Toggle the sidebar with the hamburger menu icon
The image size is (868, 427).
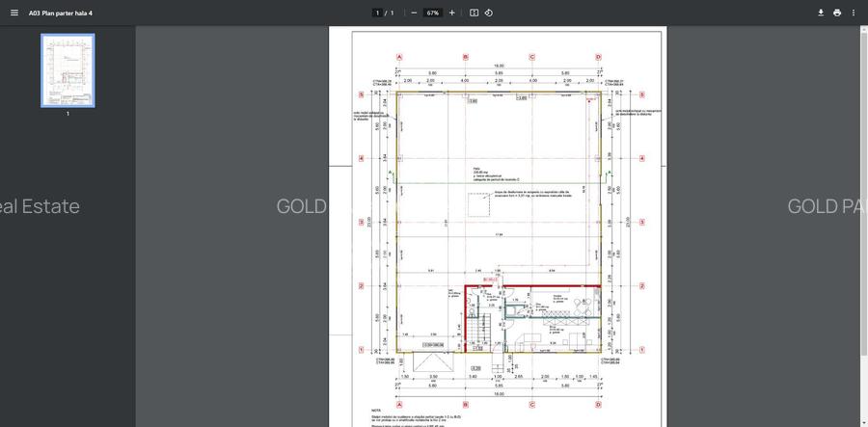coord(14,13)
